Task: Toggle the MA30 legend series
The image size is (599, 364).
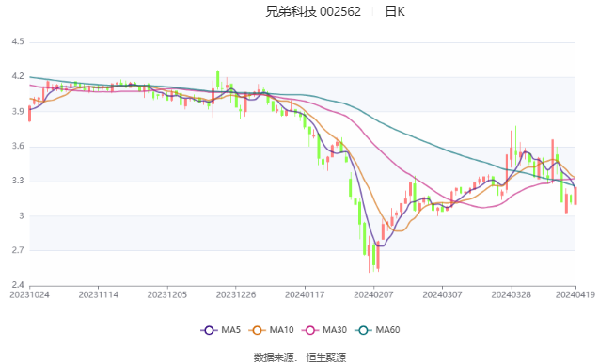Action: click(324, 330)
